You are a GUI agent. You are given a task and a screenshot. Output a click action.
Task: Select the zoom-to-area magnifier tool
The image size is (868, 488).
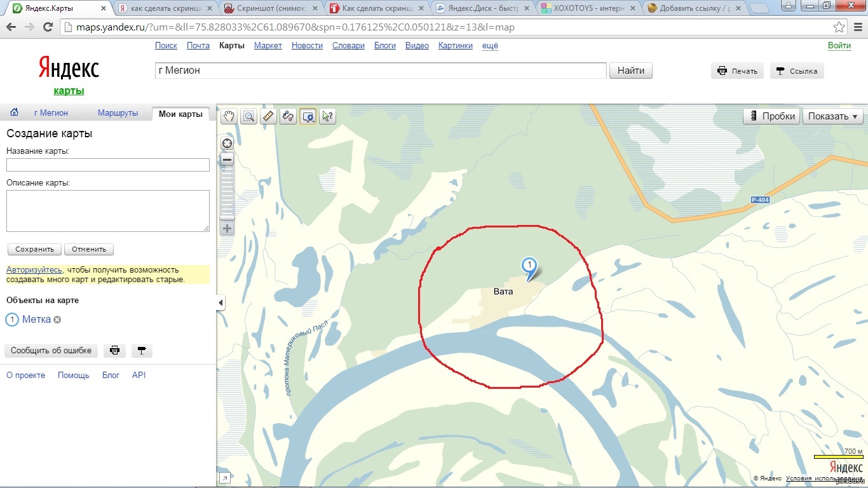click(x=248, y=116)
